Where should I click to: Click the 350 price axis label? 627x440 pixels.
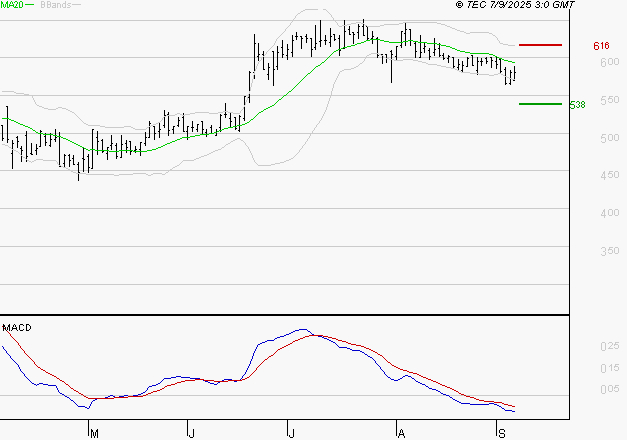coord(610,251)
